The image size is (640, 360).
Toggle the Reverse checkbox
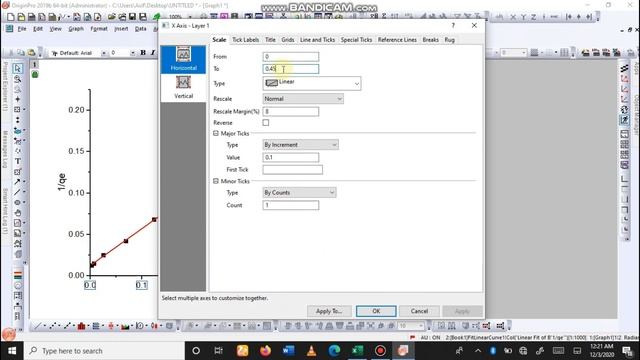(266, 122)
